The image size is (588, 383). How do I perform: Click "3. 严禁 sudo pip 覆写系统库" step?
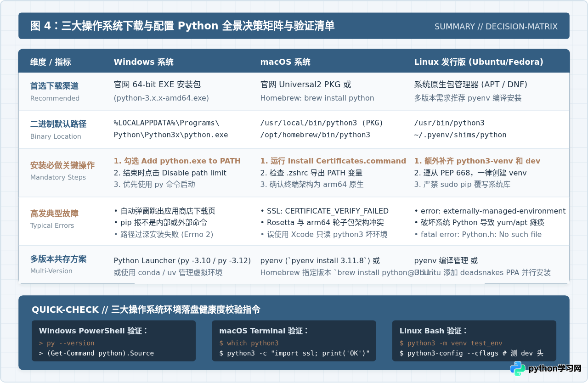(x=462, y=185)
